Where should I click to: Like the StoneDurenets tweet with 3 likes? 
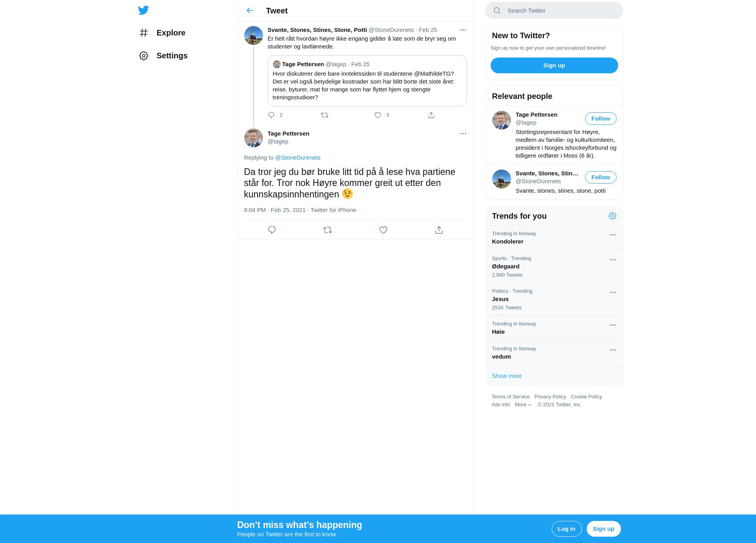click(x=378, y=115)
